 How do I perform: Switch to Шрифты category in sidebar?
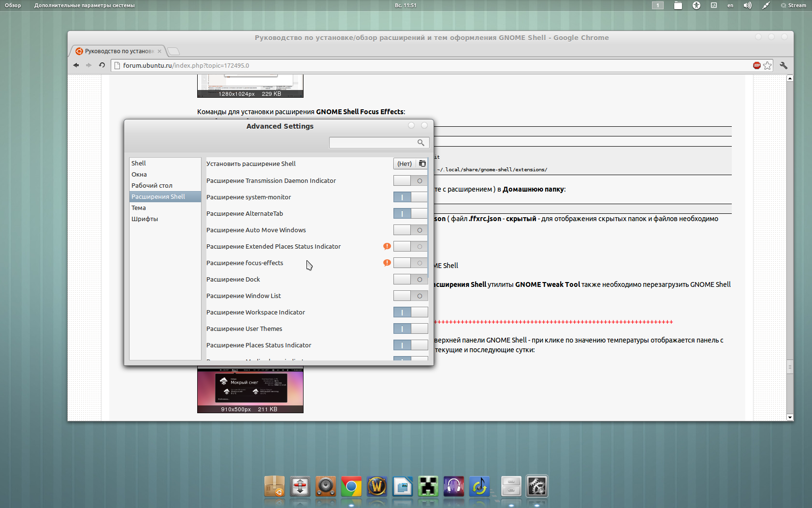coord(145,219)
